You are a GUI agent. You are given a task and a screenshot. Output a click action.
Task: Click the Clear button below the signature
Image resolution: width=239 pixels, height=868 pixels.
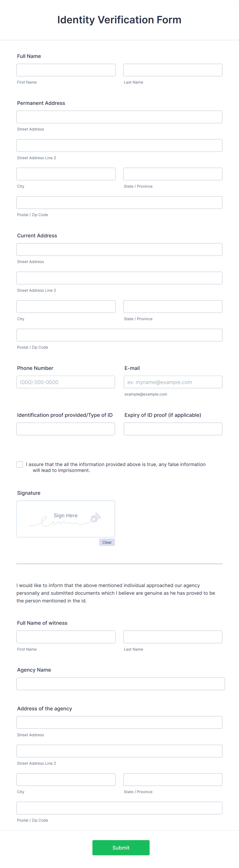point(107,542)
